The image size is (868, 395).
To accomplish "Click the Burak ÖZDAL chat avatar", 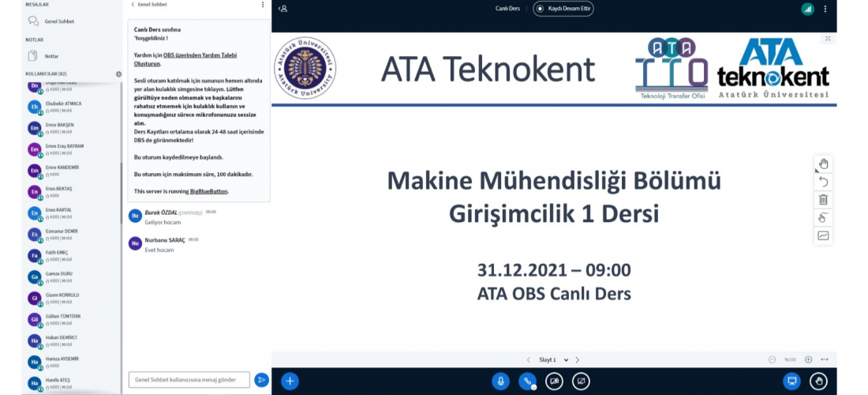I will click(x=135, y=216).
